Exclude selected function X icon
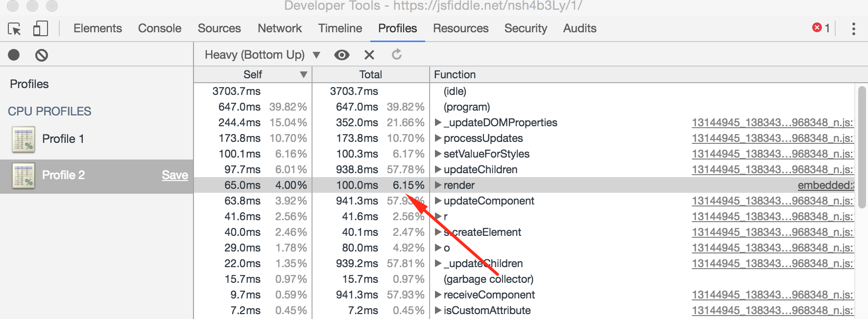The image size is (868, 319). point(369,55)
